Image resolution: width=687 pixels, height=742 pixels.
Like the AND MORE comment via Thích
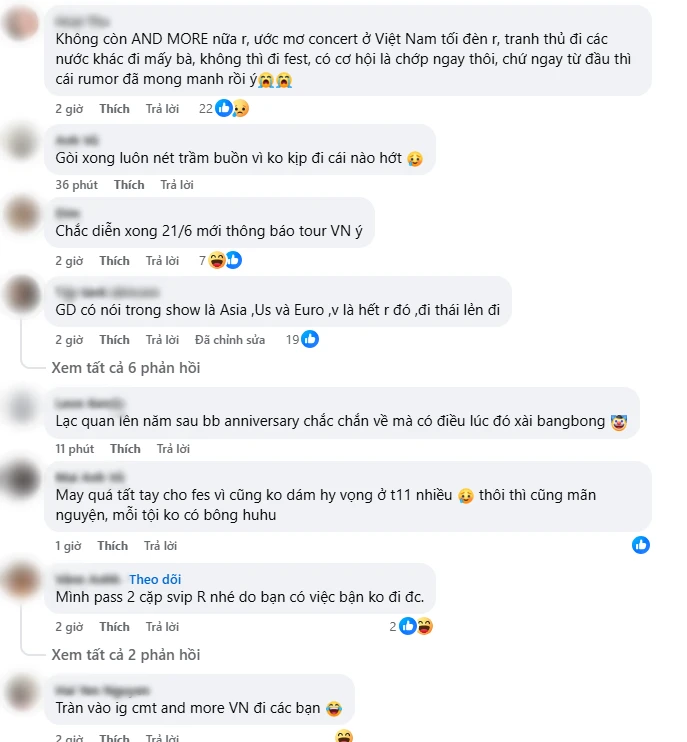[x=114, y=109]
